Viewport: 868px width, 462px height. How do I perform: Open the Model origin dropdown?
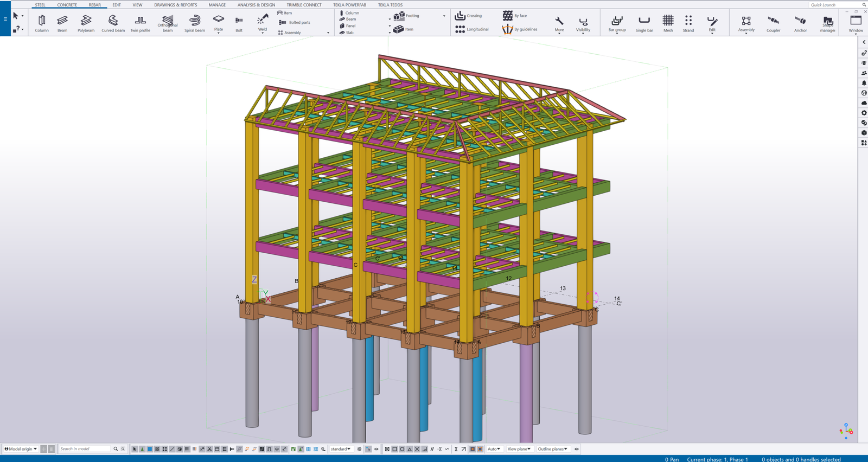[21, 449]
